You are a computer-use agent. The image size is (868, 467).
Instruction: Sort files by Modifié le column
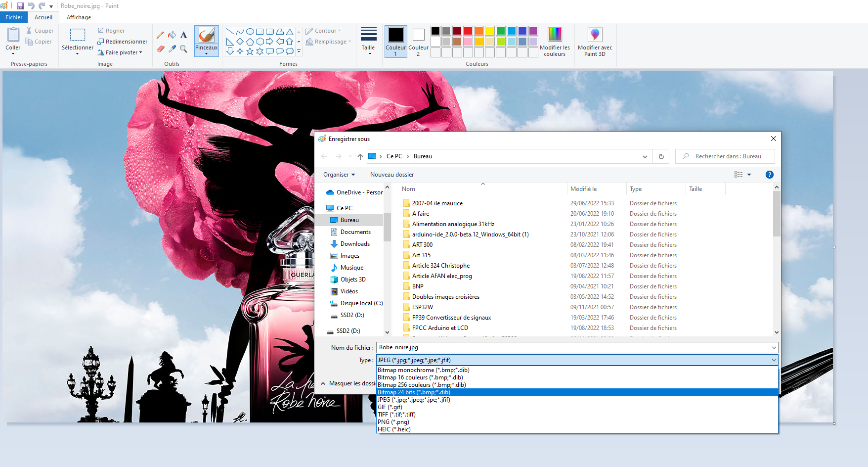[597, 189]
